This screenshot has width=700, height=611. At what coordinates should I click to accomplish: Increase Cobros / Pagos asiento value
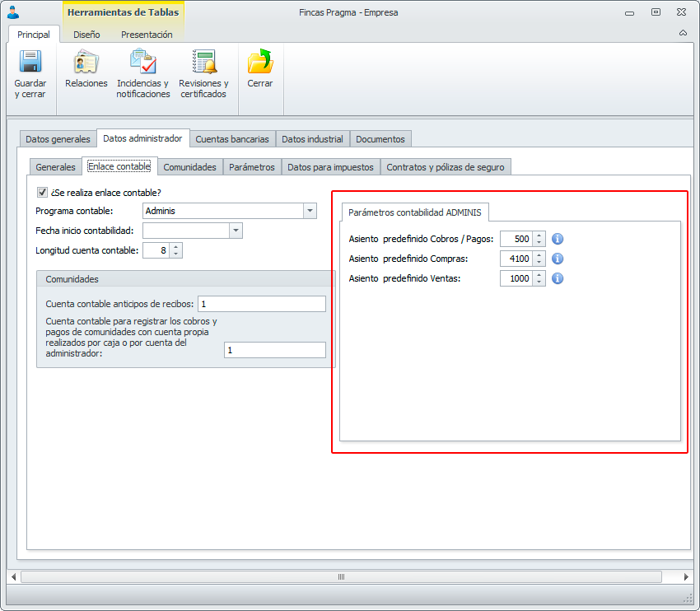[539, 236]
